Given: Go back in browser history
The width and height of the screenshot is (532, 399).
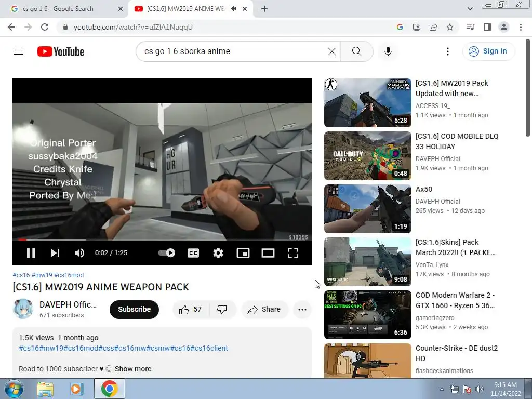Looking at the screenshot, I should tap(11, 27).
